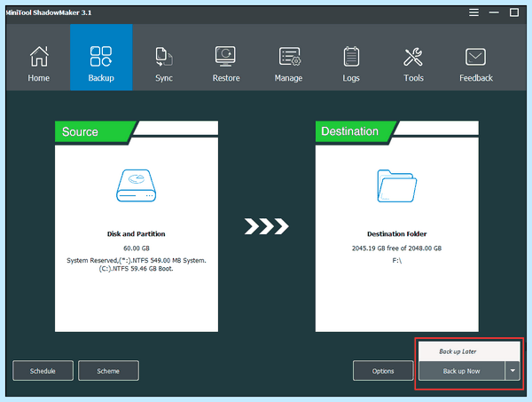
Task: Click the Destination Folder text
Action: click(396, 234)
